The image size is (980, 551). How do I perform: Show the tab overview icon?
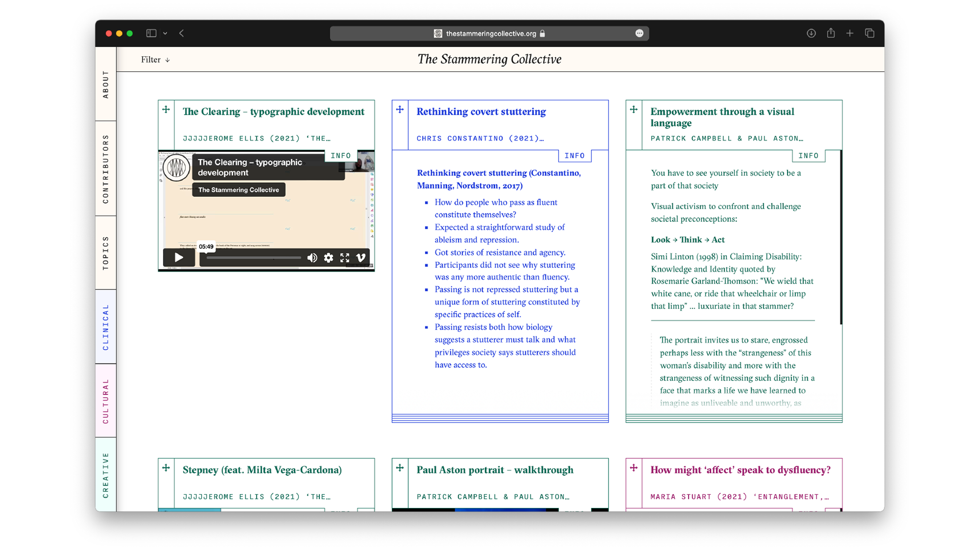coord(870,33)
